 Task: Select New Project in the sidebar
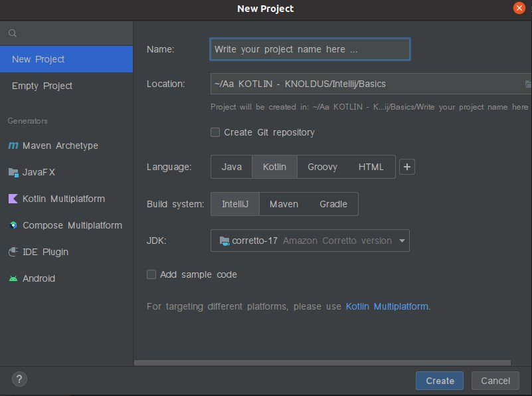[39, 59]
